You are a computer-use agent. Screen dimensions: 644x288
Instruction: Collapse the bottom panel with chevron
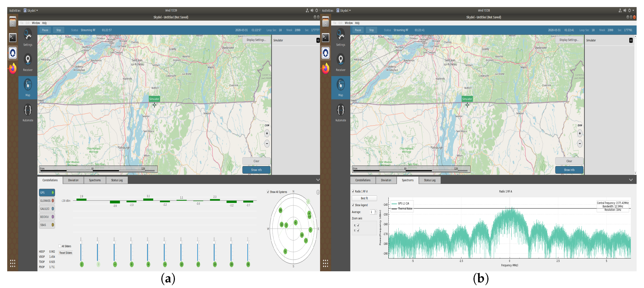coord(318,180)
